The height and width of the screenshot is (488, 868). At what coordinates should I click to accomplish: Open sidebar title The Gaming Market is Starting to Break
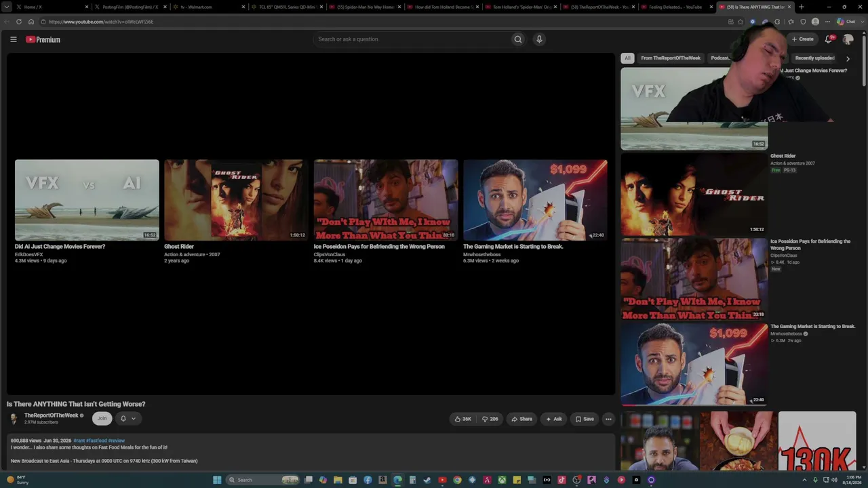click(x=812, y=327)
